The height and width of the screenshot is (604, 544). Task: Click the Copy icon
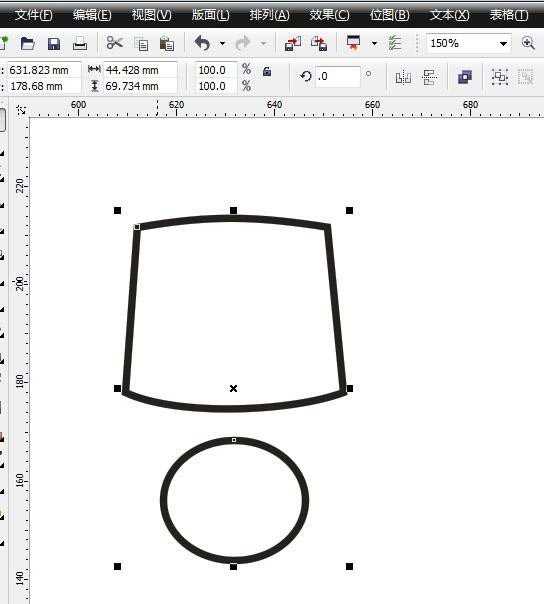(x=142, y=45)
